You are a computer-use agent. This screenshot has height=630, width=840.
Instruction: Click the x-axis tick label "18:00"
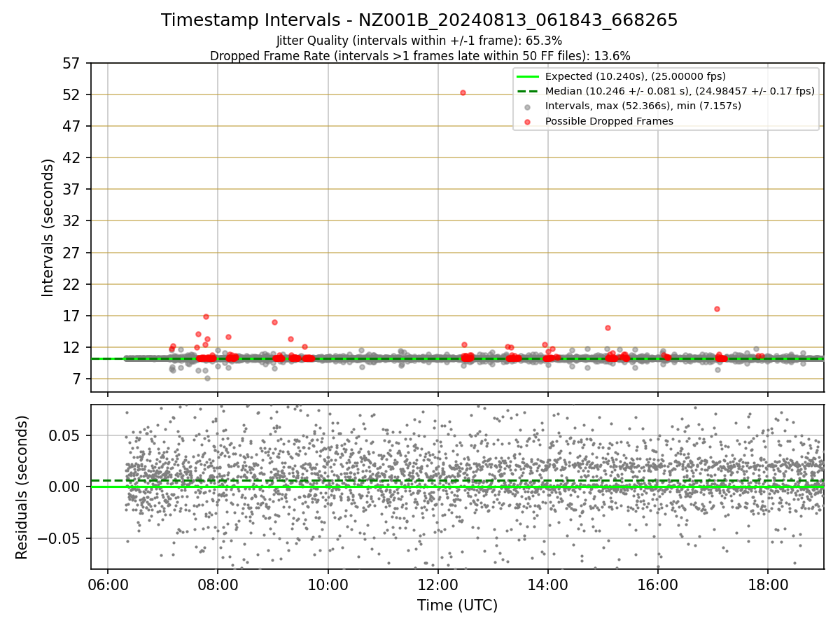tap(768, 584)
